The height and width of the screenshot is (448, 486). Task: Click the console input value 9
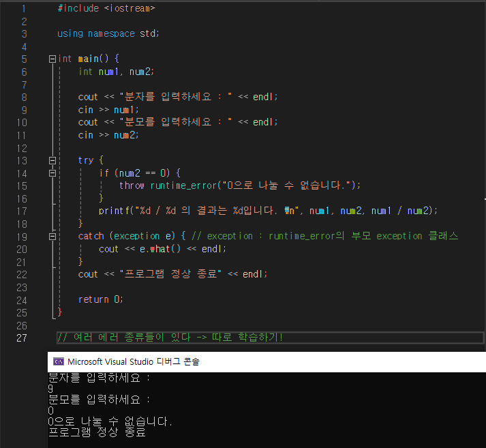tap(50, 389)
